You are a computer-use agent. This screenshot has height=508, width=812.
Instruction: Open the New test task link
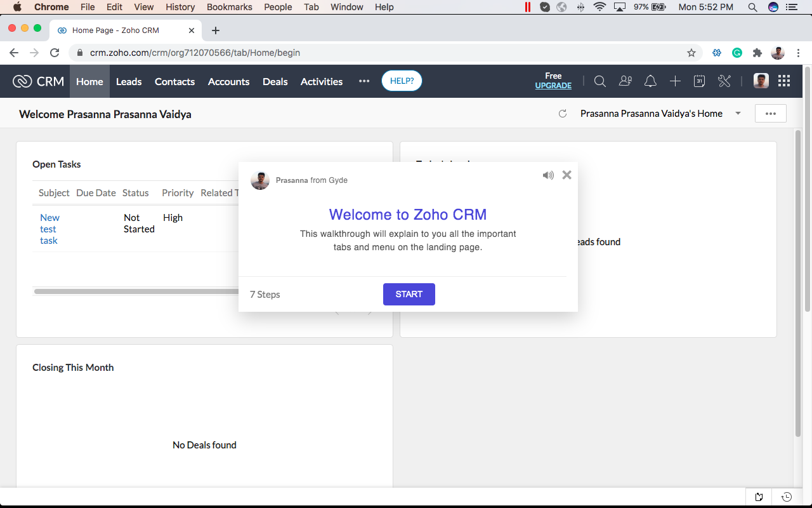point(49,229)
